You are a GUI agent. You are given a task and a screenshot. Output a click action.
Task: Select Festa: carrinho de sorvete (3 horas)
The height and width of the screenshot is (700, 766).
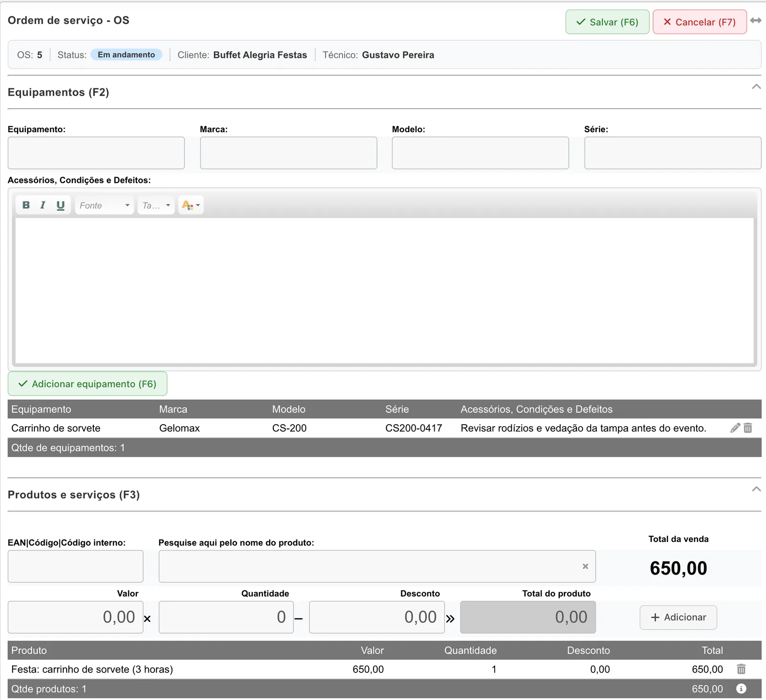(92, 669)
